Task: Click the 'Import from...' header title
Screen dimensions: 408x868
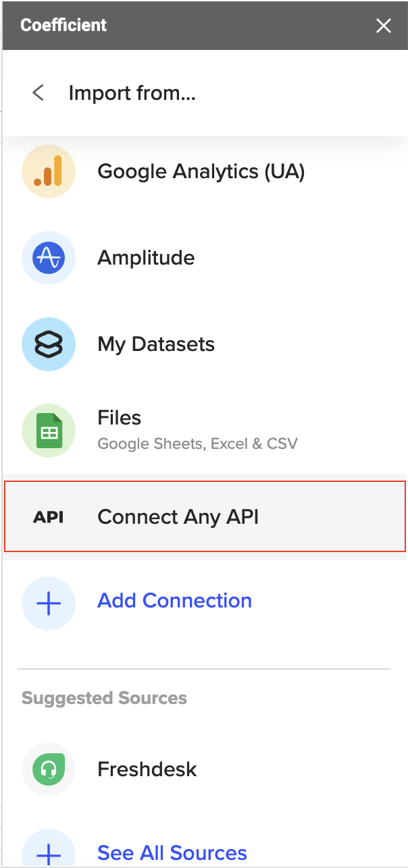Action: (132, 92)
